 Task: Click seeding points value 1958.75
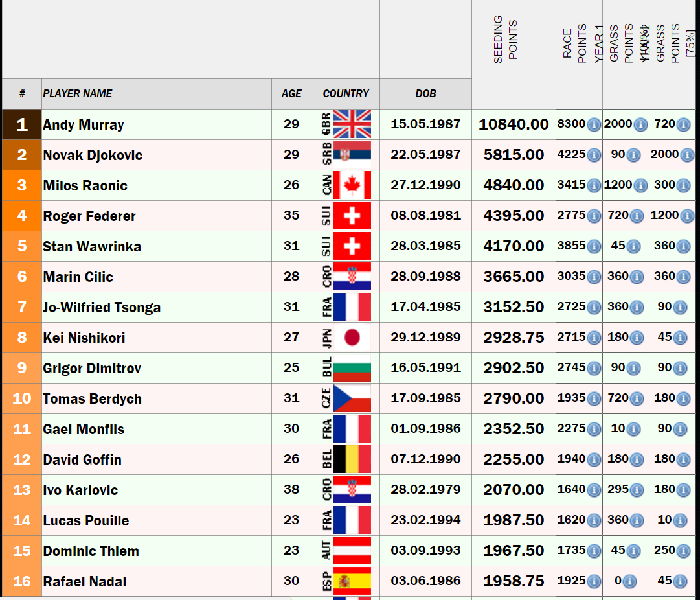(514, 581)
